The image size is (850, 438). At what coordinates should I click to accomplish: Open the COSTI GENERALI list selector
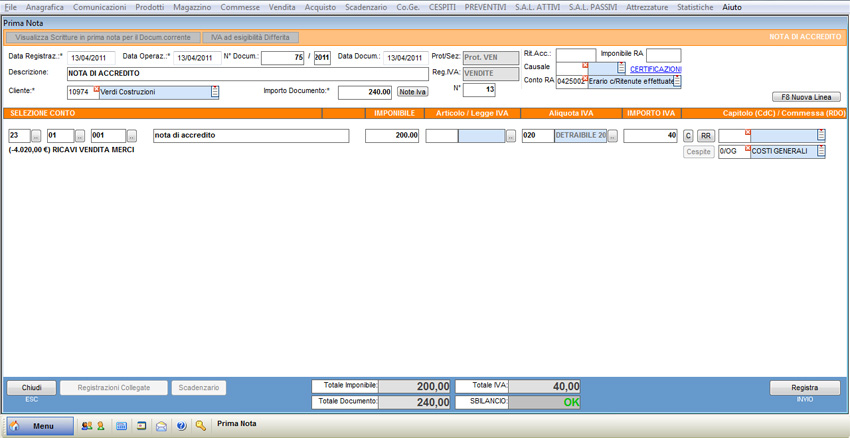click(821, 152)
